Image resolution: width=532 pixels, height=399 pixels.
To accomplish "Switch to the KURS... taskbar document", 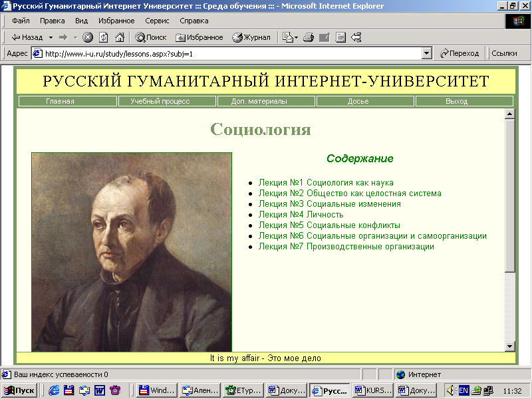I will (373, 390).
